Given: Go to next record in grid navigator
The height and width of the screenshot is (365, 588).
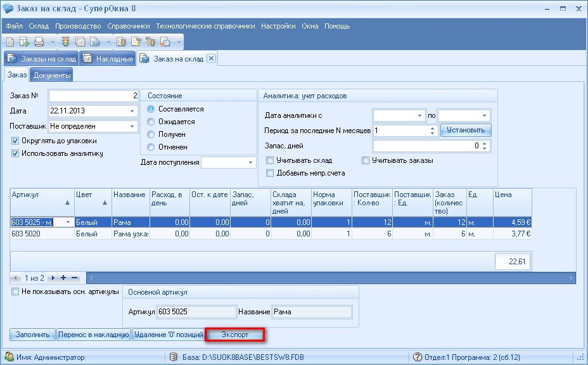Looking at the screenshot, I should (x=53, y=278).
